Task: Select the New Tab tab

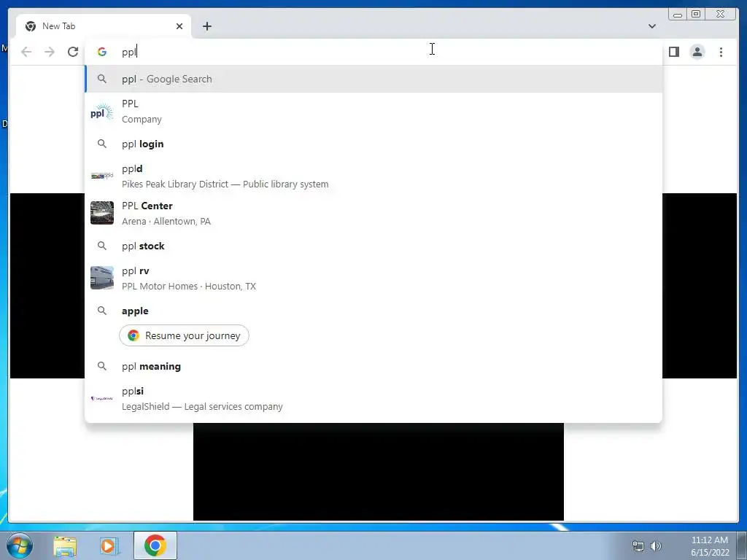Action: [104, 26]
